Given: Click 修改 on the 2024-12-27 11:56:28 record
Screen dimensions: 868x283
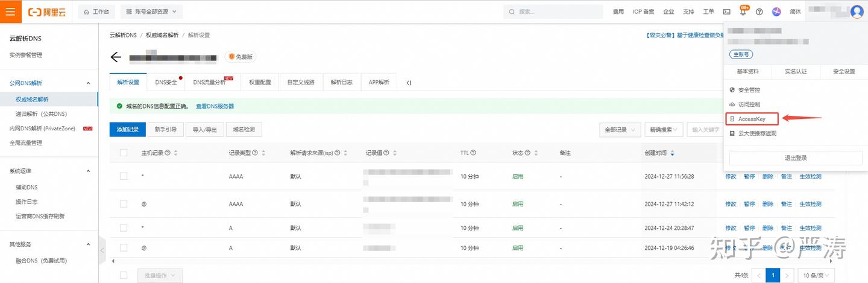Looking at the screenshot, I should [731, 176].
